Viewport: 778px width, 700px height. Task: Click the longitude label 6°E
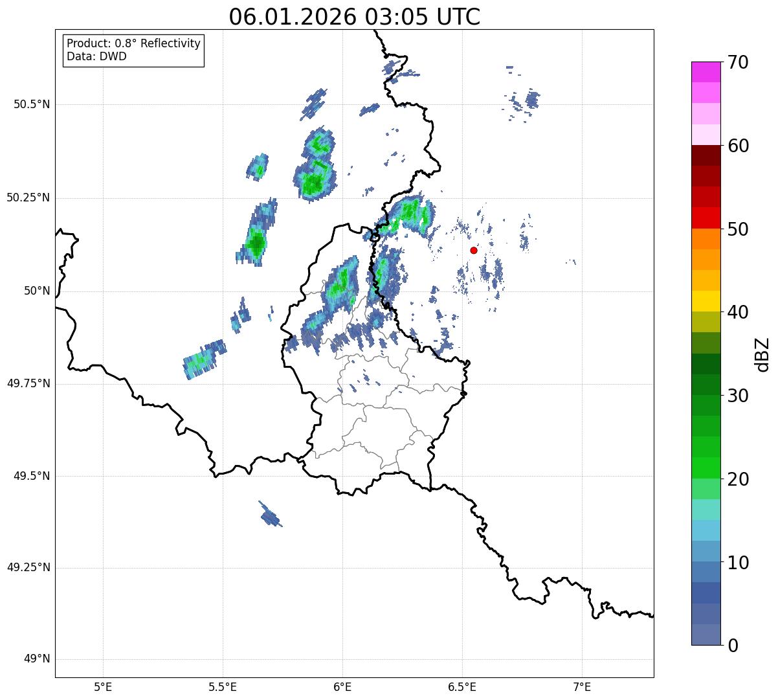[x=342, y=686]
